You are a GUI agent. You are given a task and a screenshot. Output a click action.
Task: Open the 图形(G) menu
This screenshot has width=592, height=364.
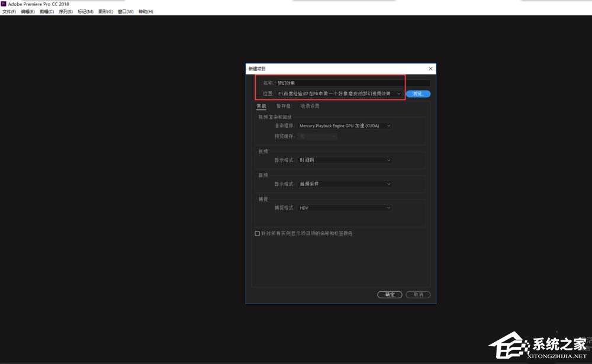click(106, 12)
